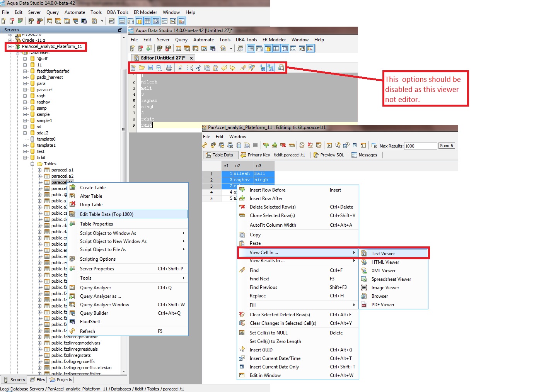Viewport: 539px width, 392px height.
Task: Expand the raghav database node
Action: pyautogui.click(x=25, y=102)
